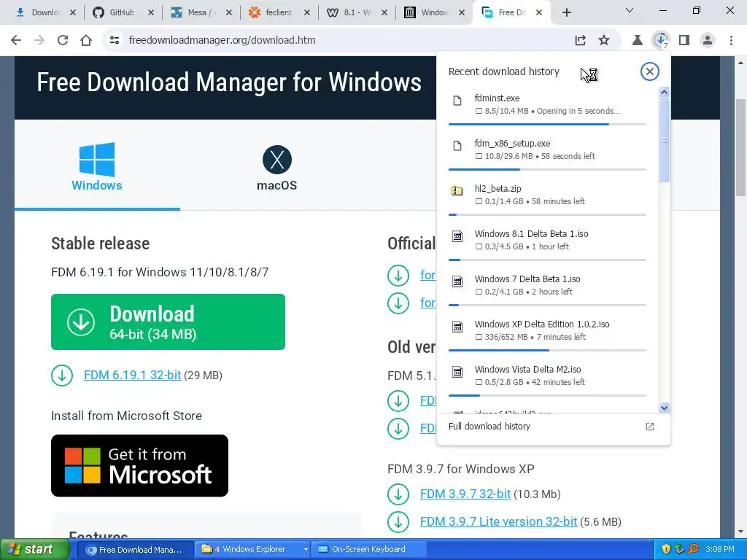Open a new browser tab with plus
Viewport: 747px width, 560px height.
[x=566, y=12]
